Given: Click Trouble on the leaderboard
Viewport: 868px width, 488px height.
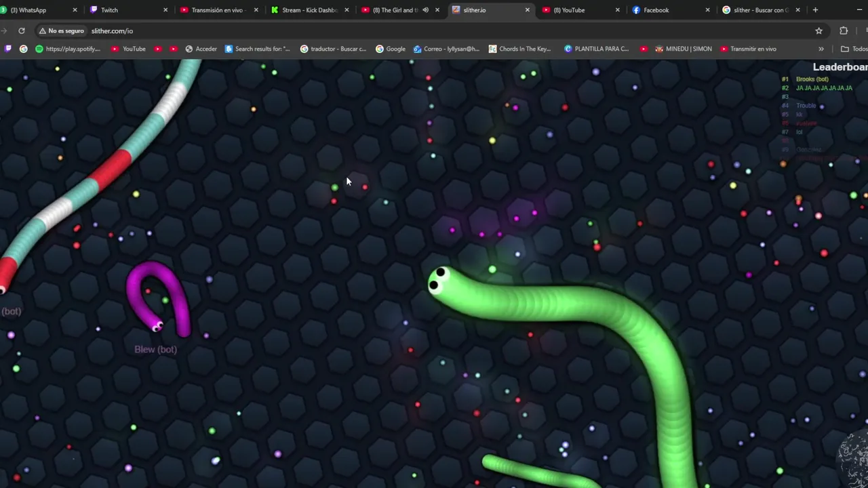Looking at the screenshot, I should [x=806, y=106].
